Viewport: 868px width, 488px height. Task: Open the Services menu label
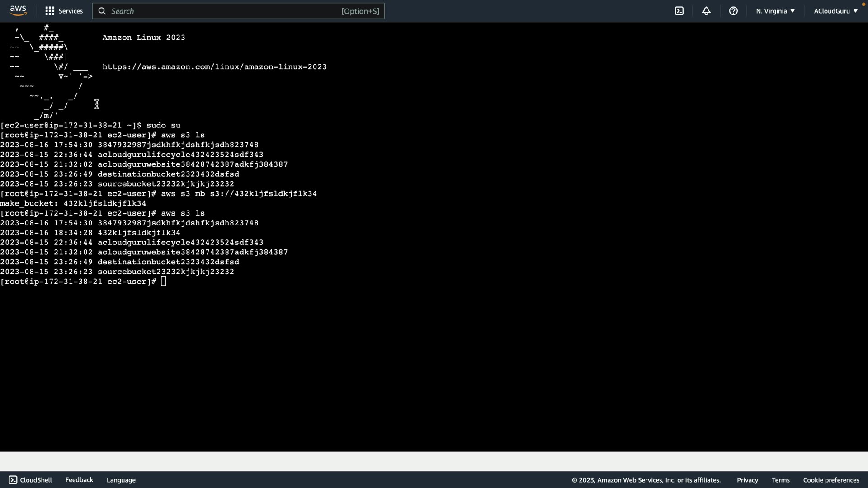point(71,11)
